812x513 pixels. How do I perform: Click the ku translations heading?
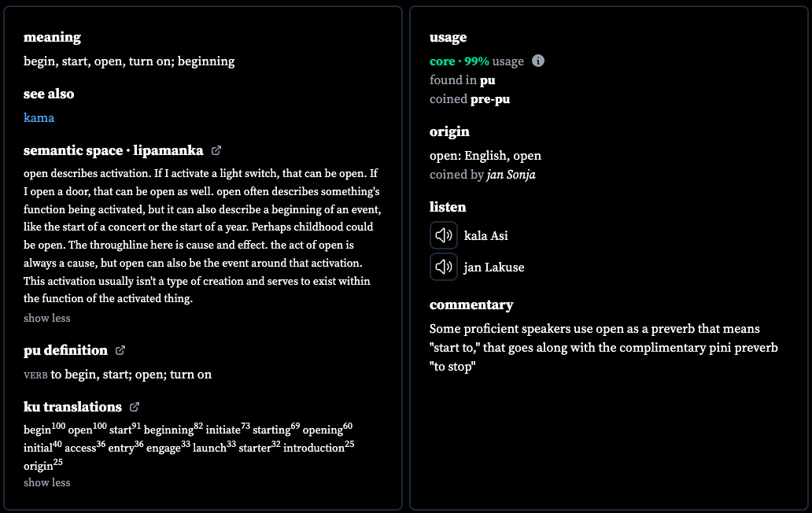point(72,406)
